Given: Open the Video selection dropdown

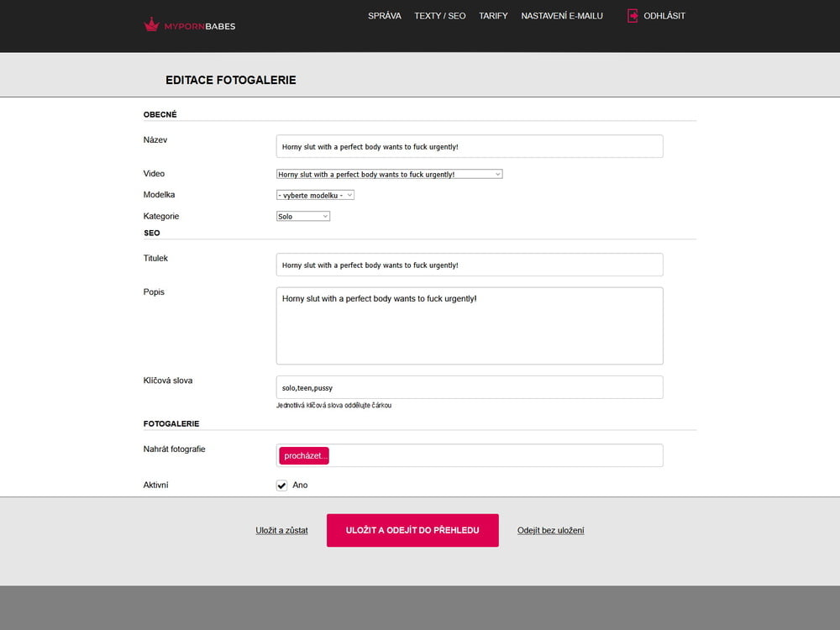Looking at the screenshot, I should (389, 174).
